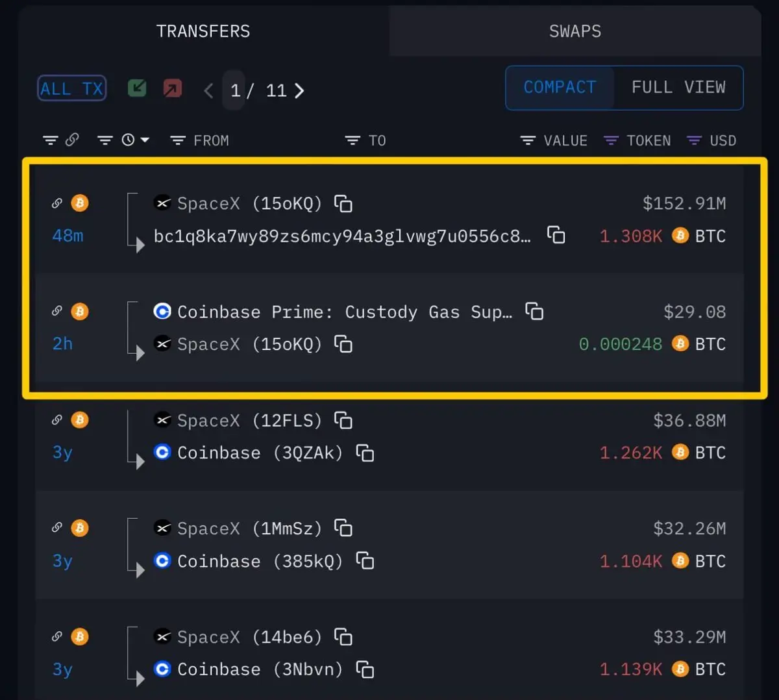The width and height of the screenshot is (779, 700).
Task: Copy Coinbase (3QZAk) address
Action: tap(365, 453)
